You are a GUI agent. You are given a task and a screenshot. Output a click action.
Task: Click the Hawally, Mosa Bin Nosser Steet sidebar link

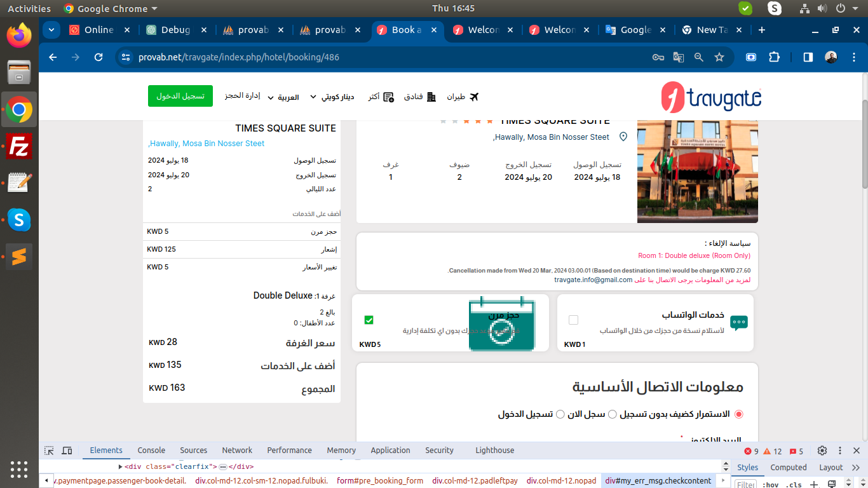click(207, 144)
